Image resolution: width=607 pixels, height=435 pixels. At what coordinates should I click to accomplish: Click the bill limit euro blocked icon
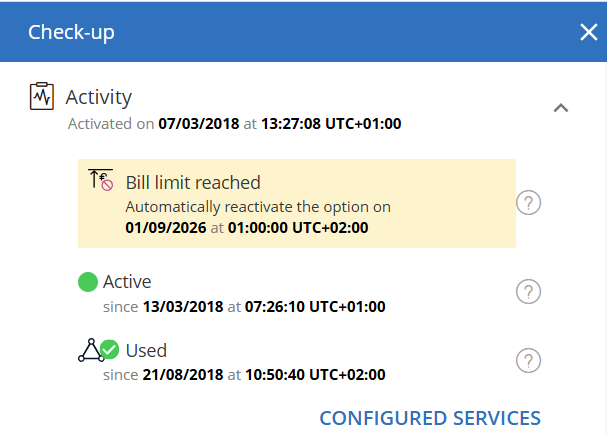tap(101, 180)
